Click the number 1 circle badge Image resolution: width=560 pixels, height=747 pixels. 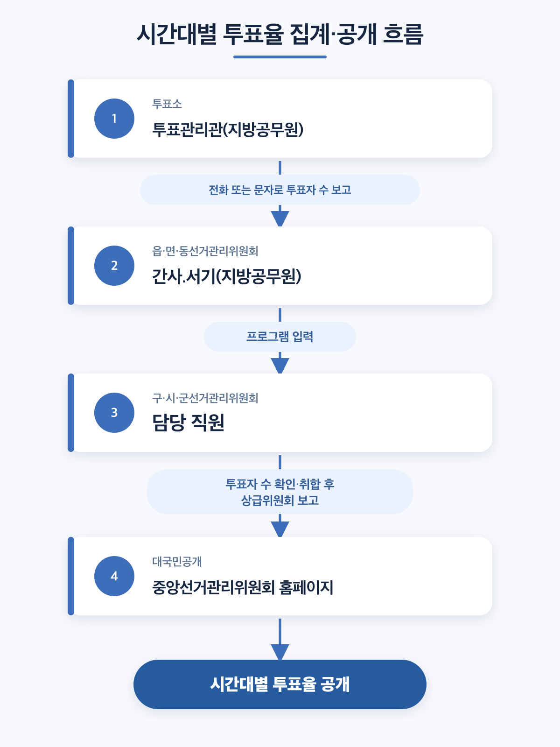(114, 119)
